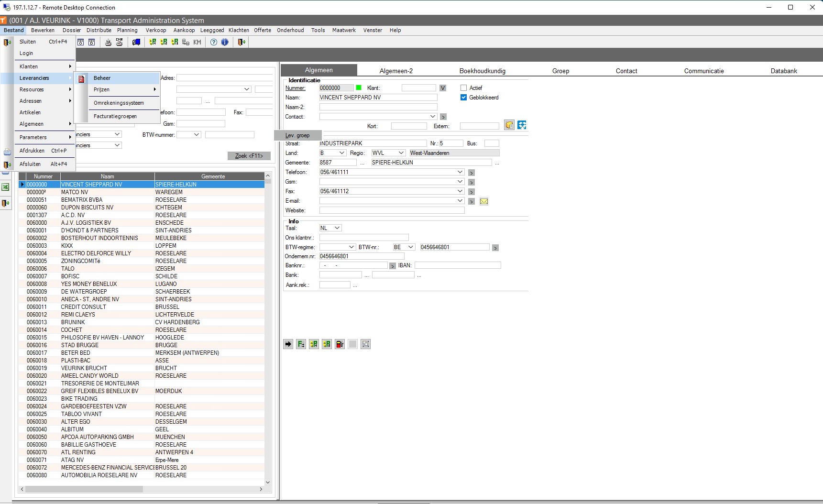Click the Excel export icon in left sidebar
This screenshot has height=504, width=823.
pyautogui.click(x=5, y=187)
